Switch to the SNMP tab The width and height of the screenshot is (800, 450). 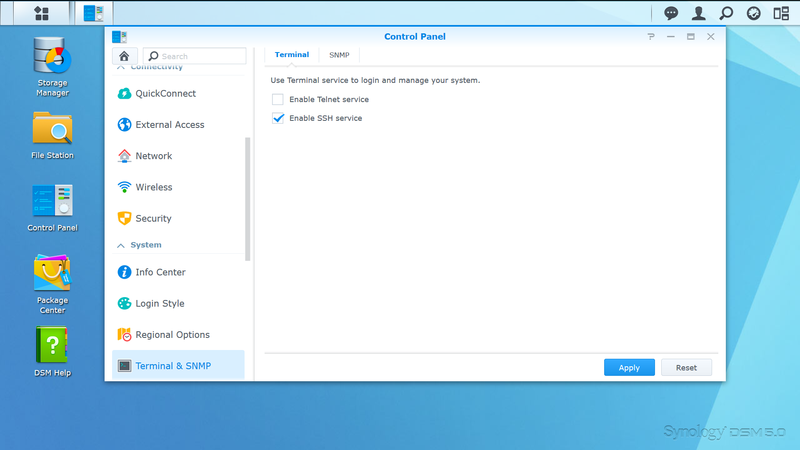339,55
